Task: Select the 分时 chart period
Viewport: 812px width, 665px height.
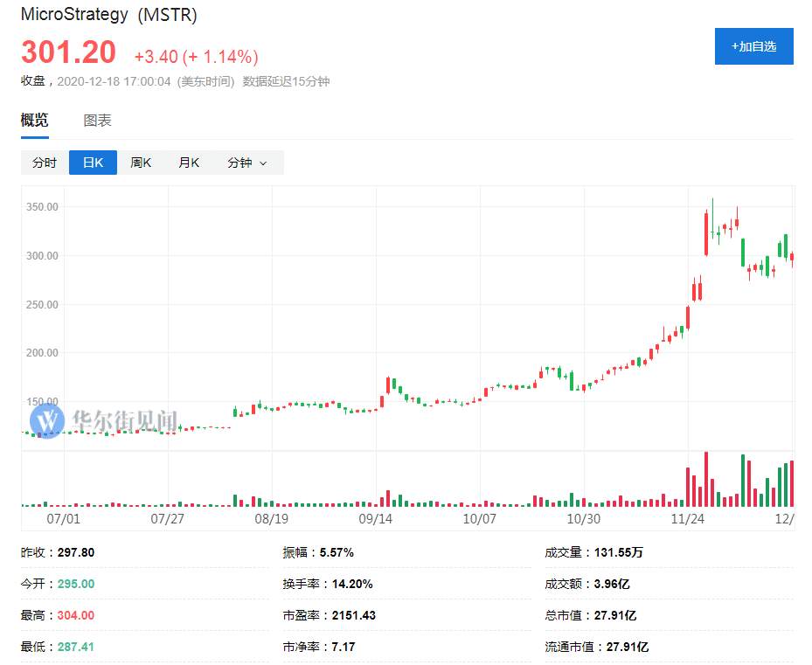Action: click(x=45, y=163)
